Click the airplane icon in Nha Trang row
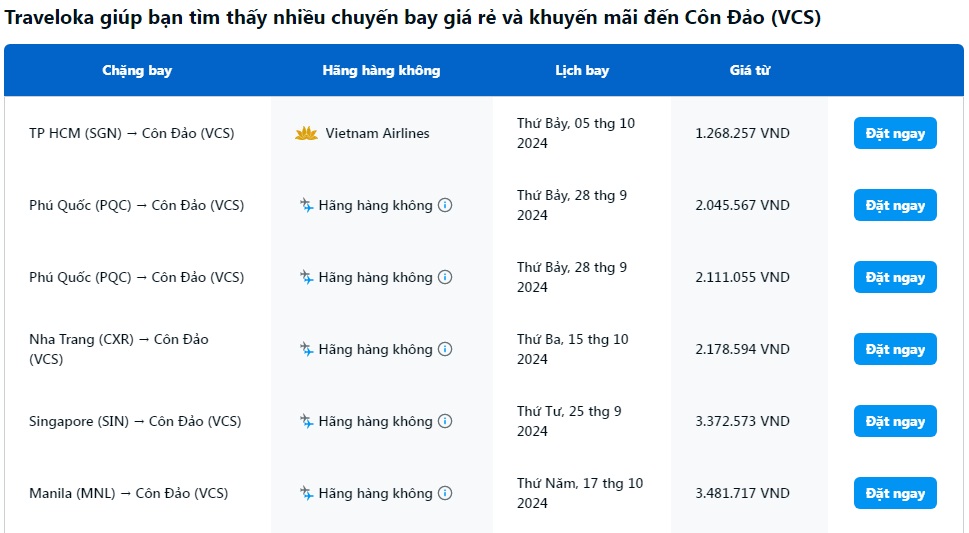Image resolution: width=969 pixels, height=533 pixels. (x=307, y=349)
